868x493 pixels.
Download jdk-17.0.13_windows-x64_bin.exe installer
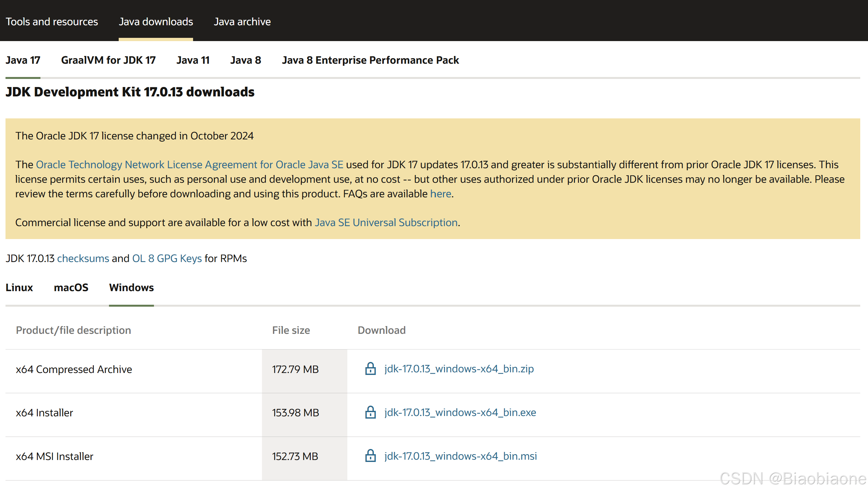(x=460, y=412)
